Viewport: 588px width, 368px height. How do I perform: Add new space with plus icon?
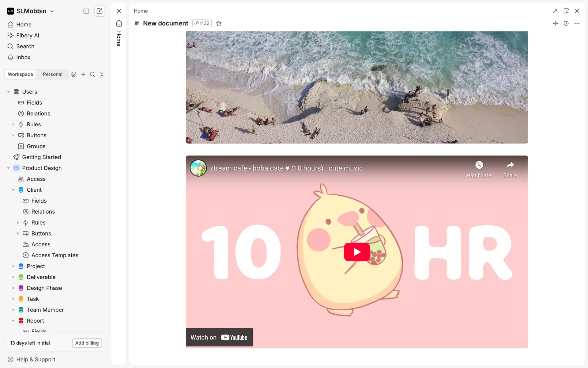click(83, 74)
